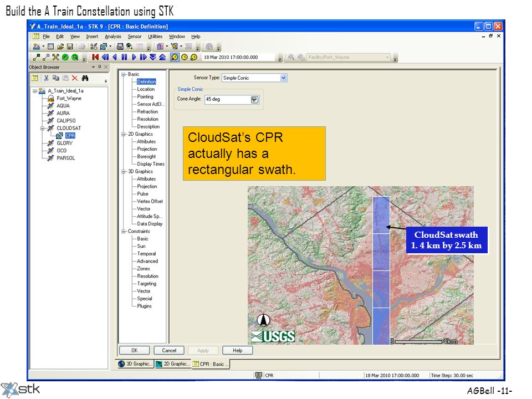The width and height of the screenshot is (532, 399).
Task: Open the Temporal constraints page
Action: pyautogui.click(x=146, y=254)
